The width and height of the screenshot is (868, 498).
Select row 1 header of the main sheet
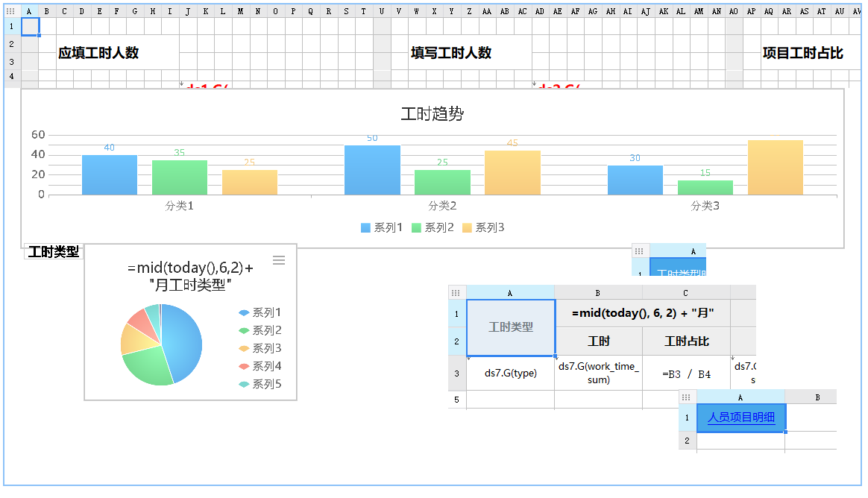(12, 26)
